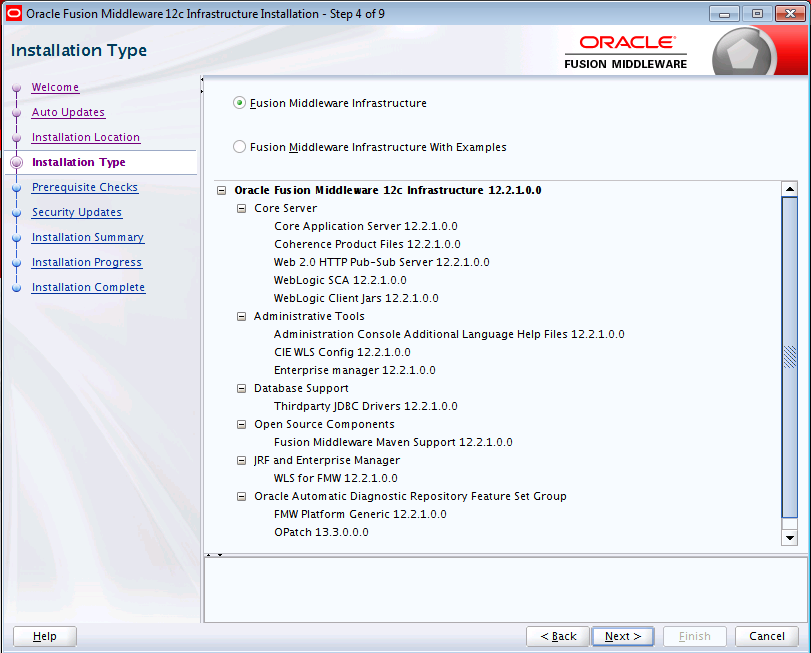Select CIE WLS Config 12.2.1.0.0 row

point(342,352)
